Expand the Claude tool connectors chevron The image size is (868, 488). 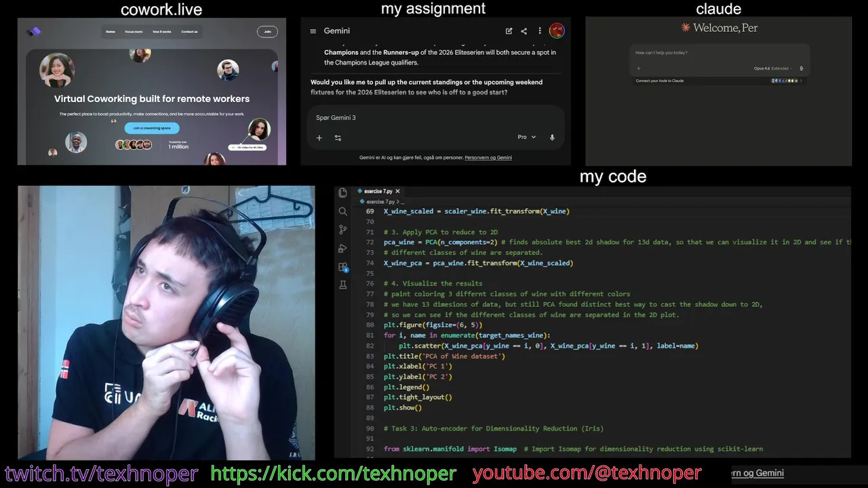tap(801, 81)
